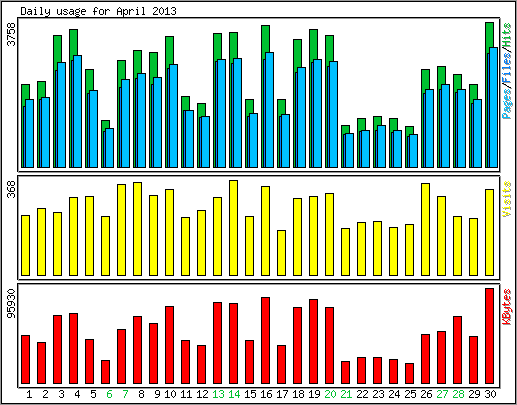Screen dimensions: 517x405
Task: Click the red KBytes bar for day 16
Action: [266, 340]
